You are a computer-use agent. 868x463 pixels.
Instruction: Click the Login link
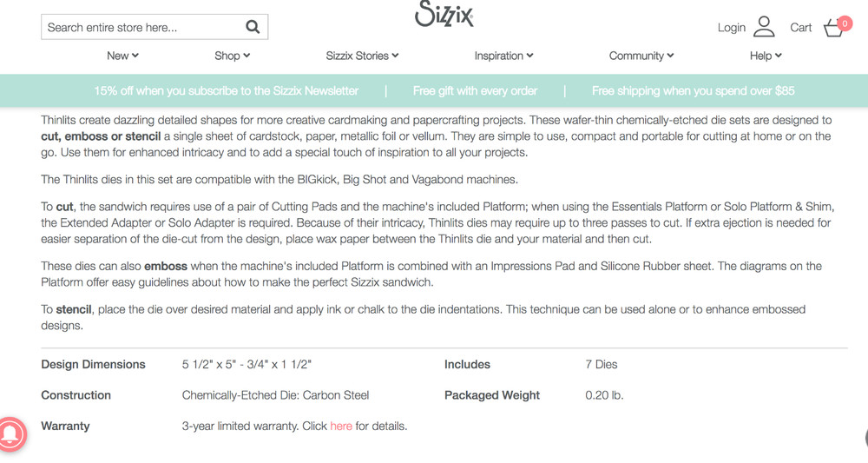coord(731,28)
